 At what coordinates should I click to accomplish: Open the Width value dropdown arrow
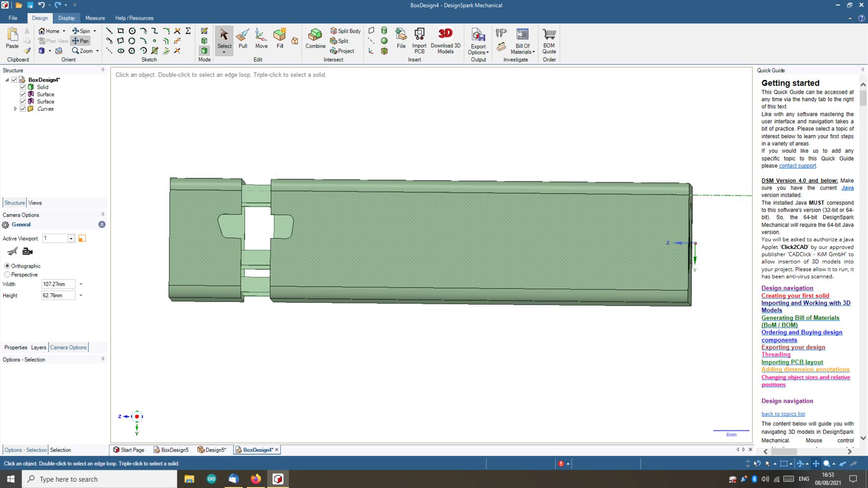pos(81,284)
